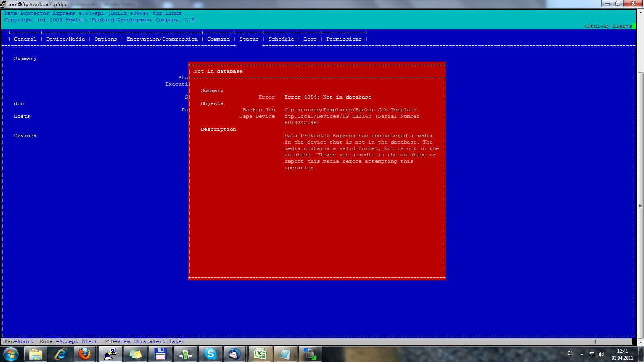Open the network status tray icon

(592, 354)
